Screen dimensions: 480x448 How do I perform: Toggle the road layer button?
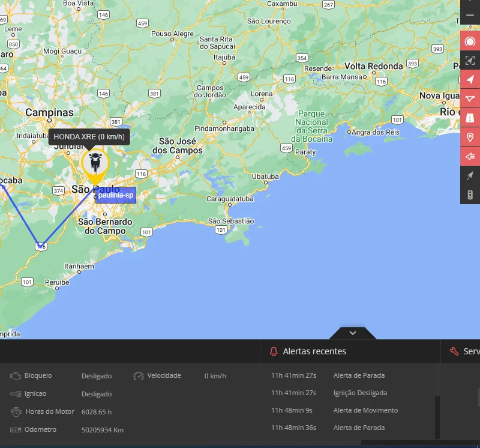click(x=470, y=118)
